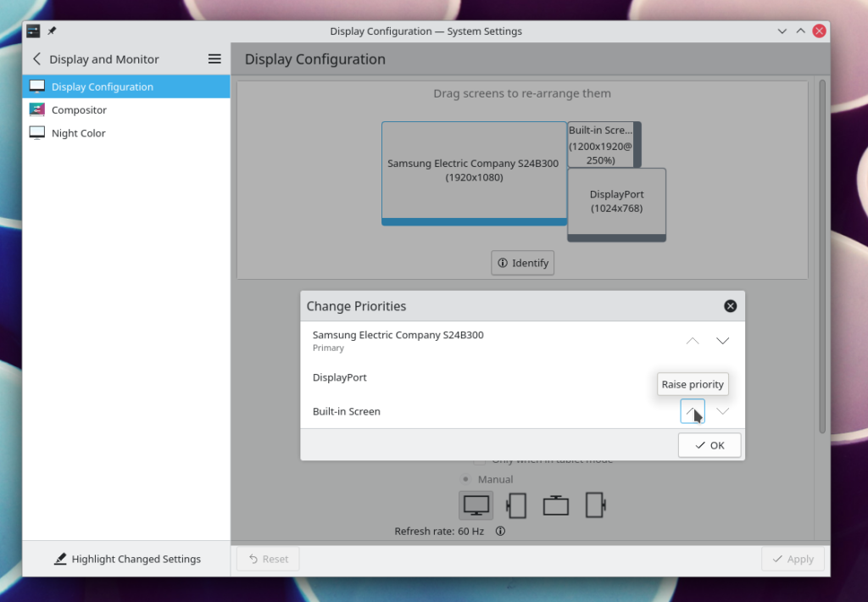Click the vertical scrollbar of settings page

pos(822,256)
